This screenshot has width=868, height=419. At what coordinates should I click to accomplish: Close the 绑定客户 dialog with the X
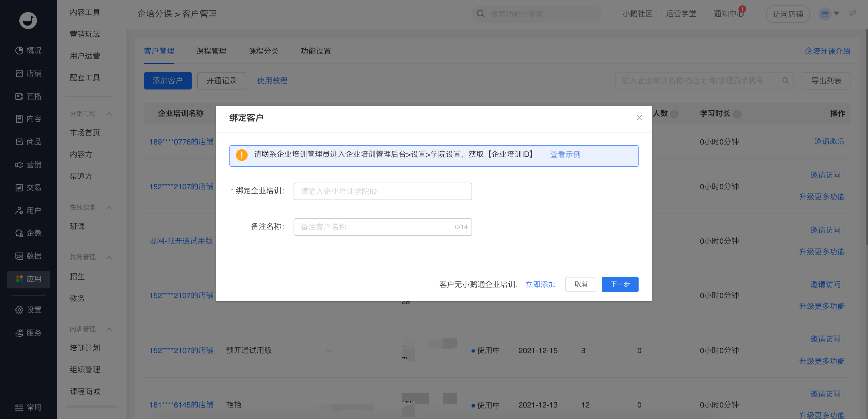point(639,118)
